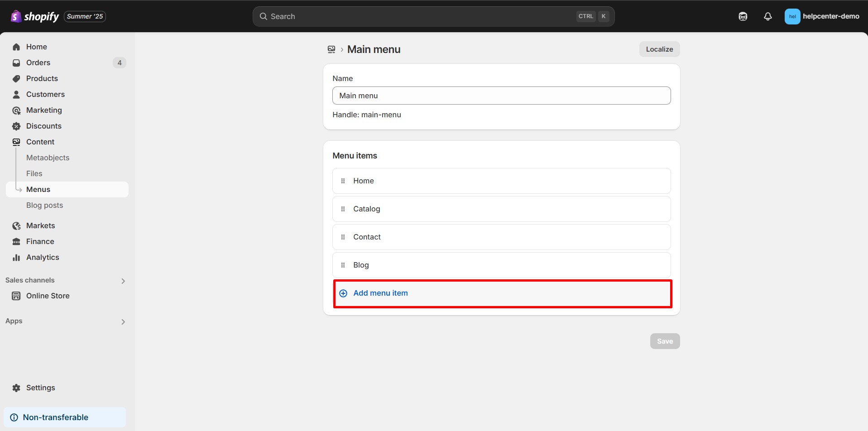This screenshot has width=868, height=431.
Task: Click the helpcenter-demo account avatar
Action: [792, 16]
